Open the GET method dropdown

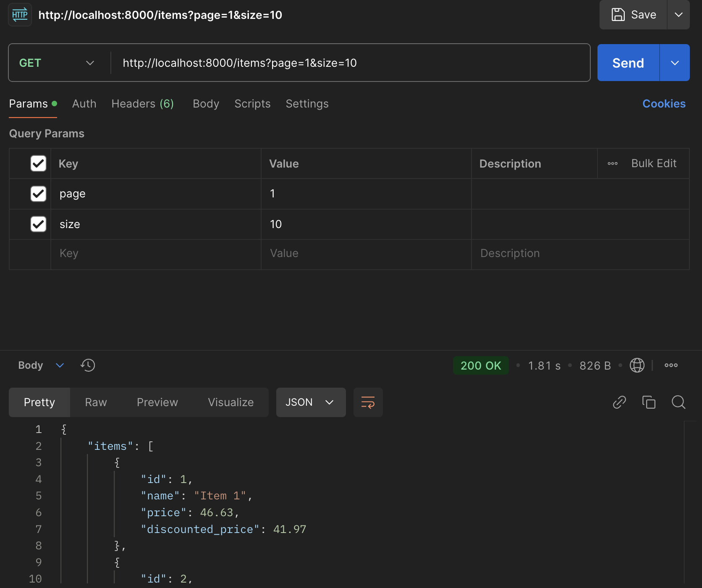tap(57, 63)
